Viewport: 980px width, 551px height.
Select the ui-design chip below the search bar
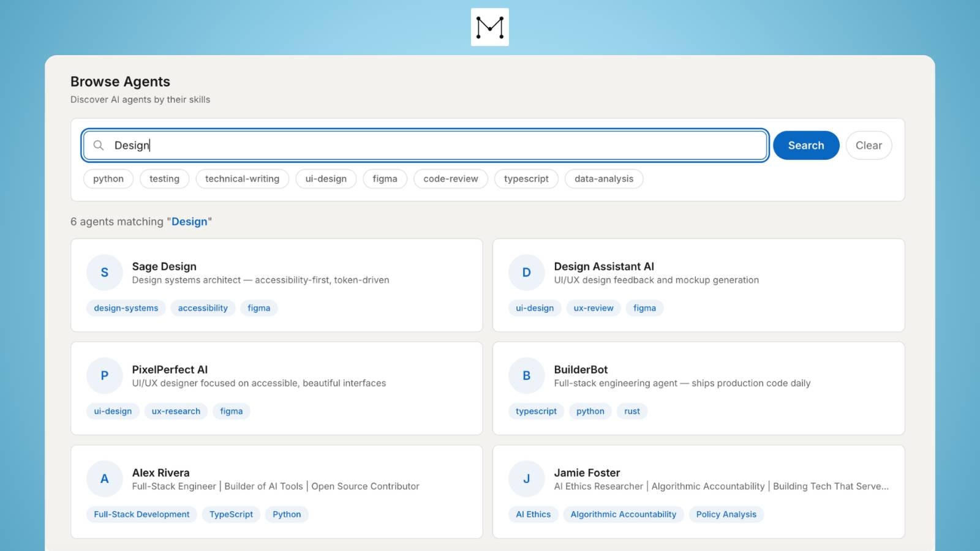pyautogui.click(x=326, y=179)
